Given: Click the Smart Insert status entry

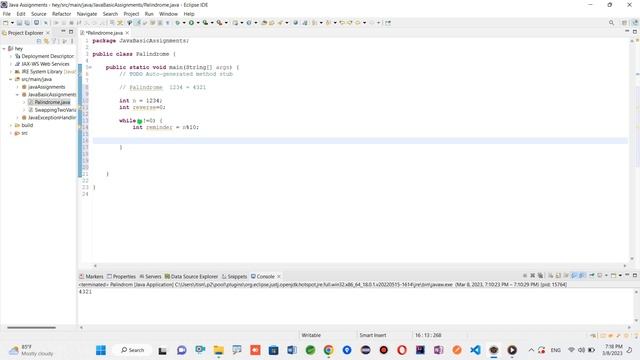Looking at the screenshot, I should pos(373,335).
